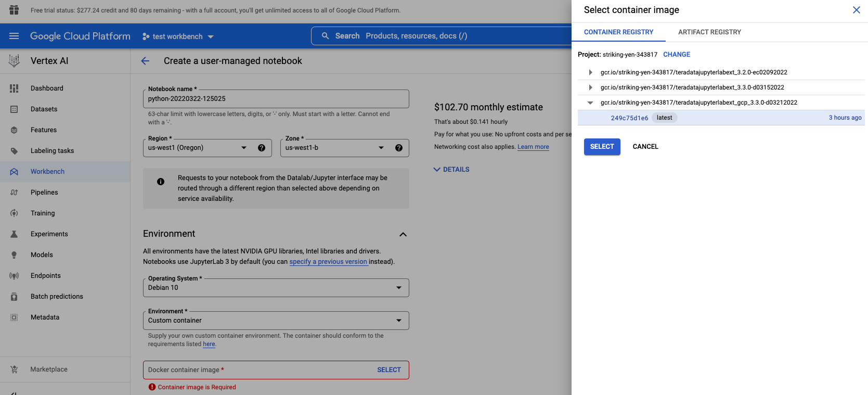Click the Pipelines sidebar icon
The width and height of the screenshot is (868, 395).
(14, 193)
